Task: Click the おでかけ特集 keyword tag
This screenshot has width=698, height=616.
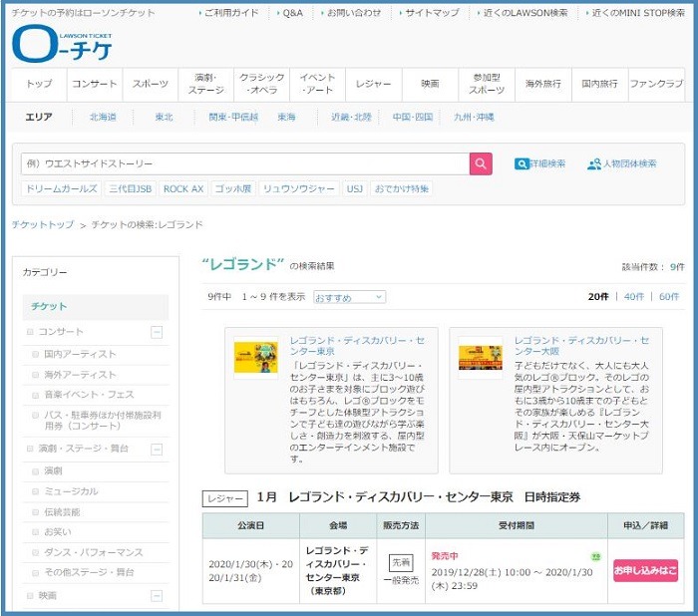Action: click(402, 188)
